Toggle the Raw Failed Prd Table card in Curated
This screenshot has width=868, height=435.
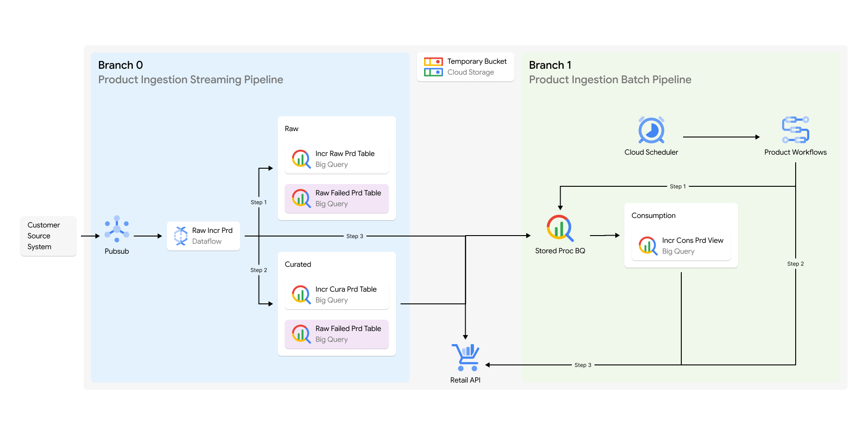click(x=336, y=334)
